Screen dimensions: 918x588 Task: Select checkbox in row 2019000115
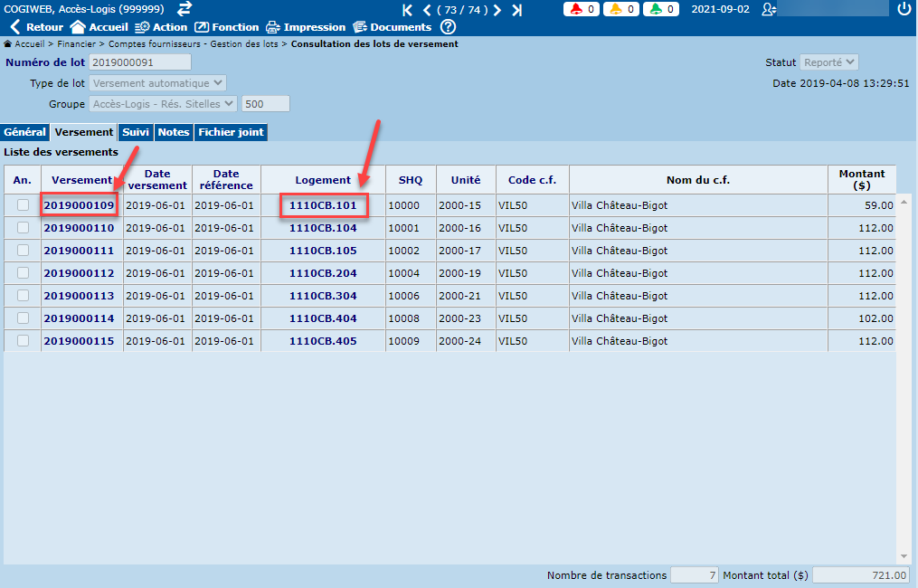[x=23, y=341]
